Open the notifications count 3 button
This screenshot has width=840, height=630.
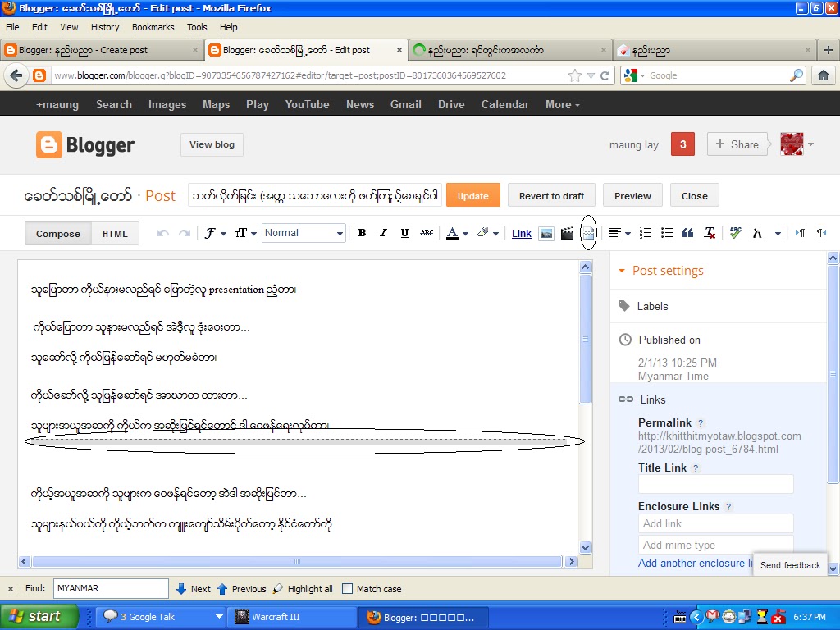click(682, 144)
